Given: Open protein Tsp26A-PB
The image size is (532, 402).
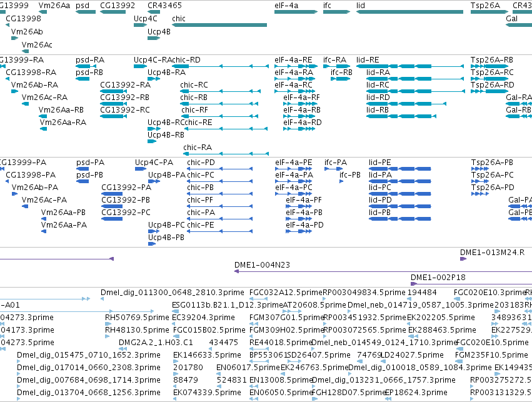Looking at the screenshot, I should coord(492,163).
